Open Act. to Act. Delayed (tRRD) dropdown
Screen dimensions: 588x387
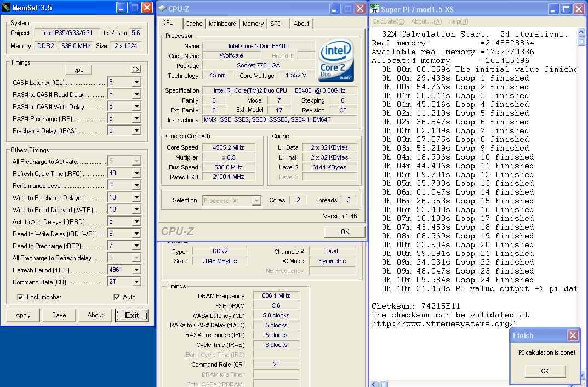point(136,221)
